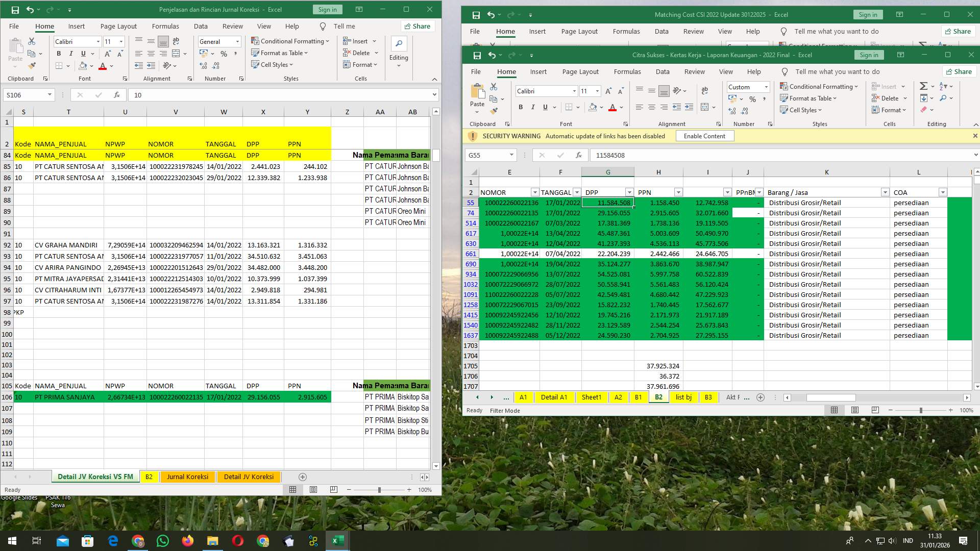The width and height of the screenshot is (980, 551).
Task: Open Conditional Formatting options
Action: tap(819, 86)
